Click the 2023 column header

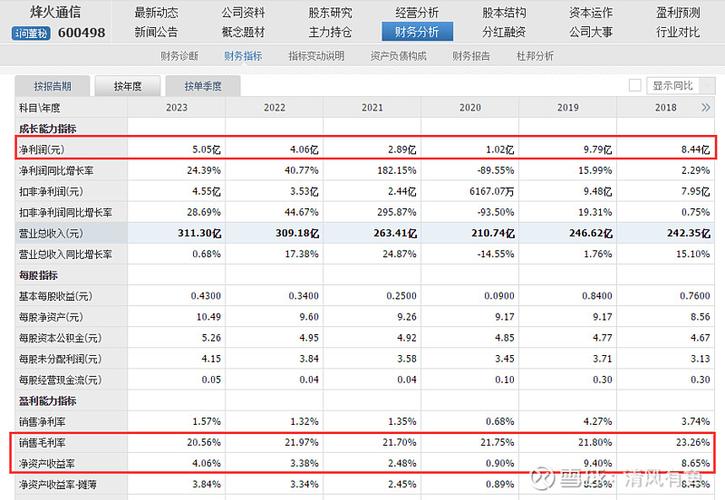pos(177,108)
